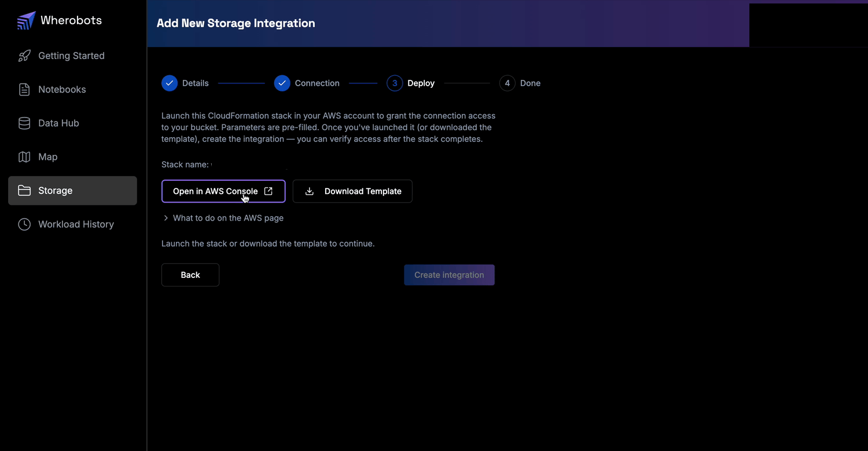The width and height of the screenshot is (868, 451).
Task: Click the download arrow icon
Action: tap(310, 191)
